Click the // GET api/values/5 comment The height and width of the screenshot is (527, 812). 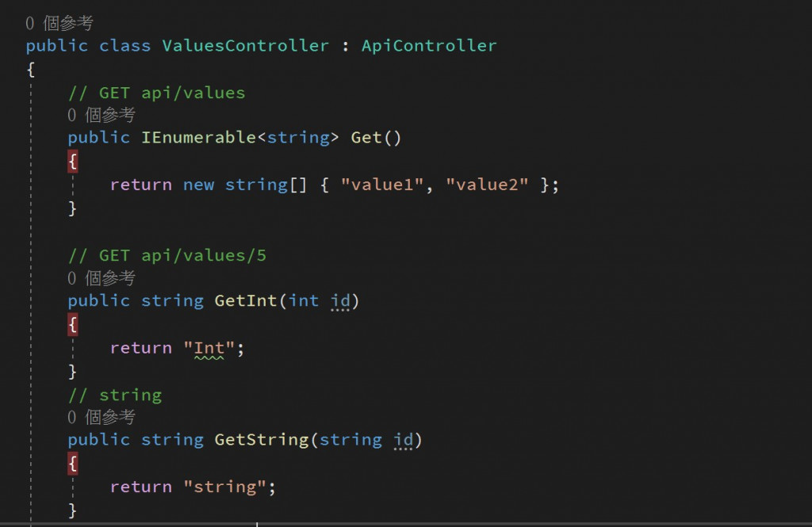point(167,256)
